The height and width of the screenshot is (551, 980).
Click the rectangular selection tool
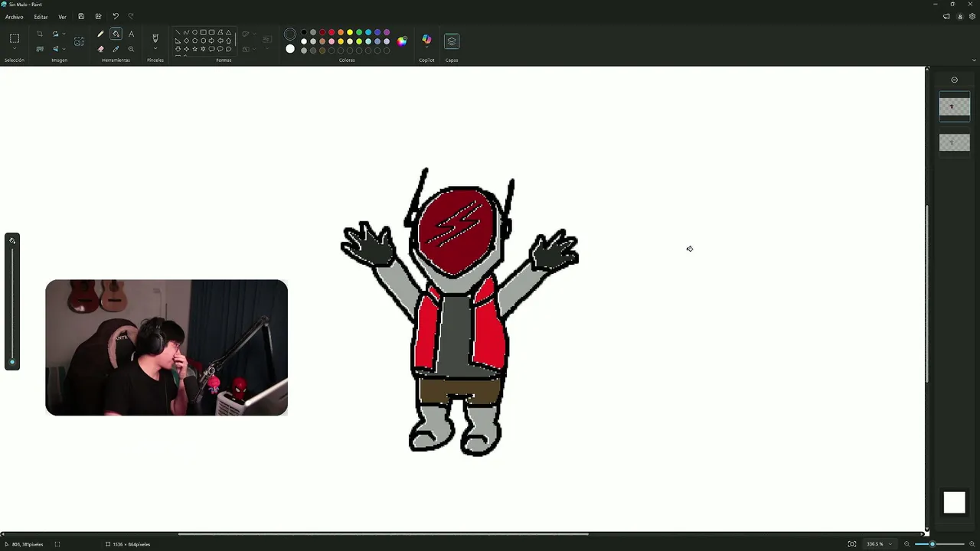(15, 38)
